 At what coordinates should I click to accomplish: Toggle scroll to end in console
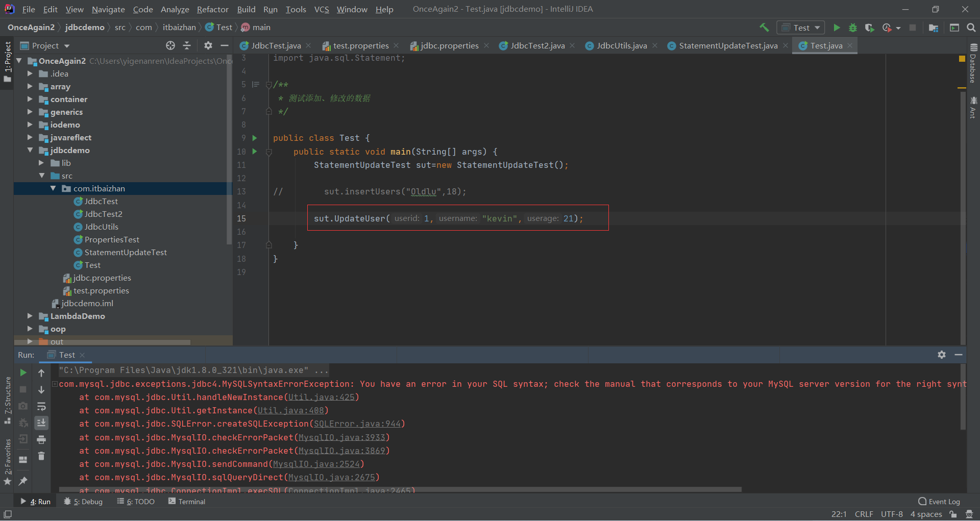(x=41, y=423)
